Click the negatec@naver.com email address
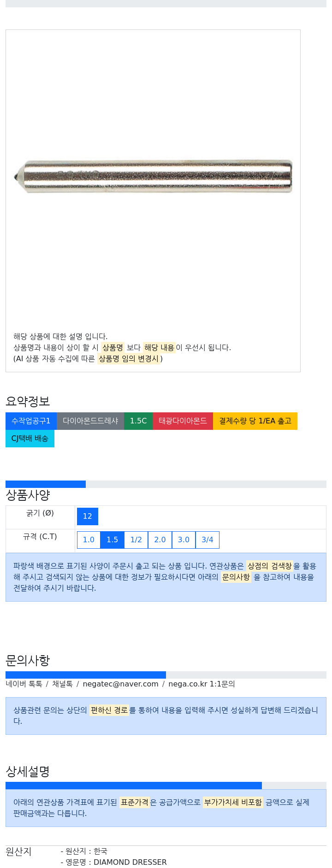 tap(120, 684)
